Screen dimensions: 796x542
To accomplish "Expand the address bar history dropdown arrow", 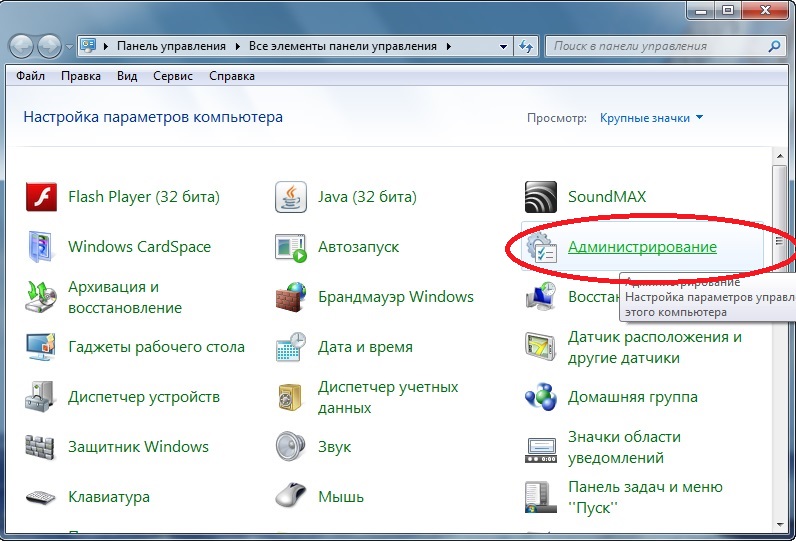I will tap(502, 46).
